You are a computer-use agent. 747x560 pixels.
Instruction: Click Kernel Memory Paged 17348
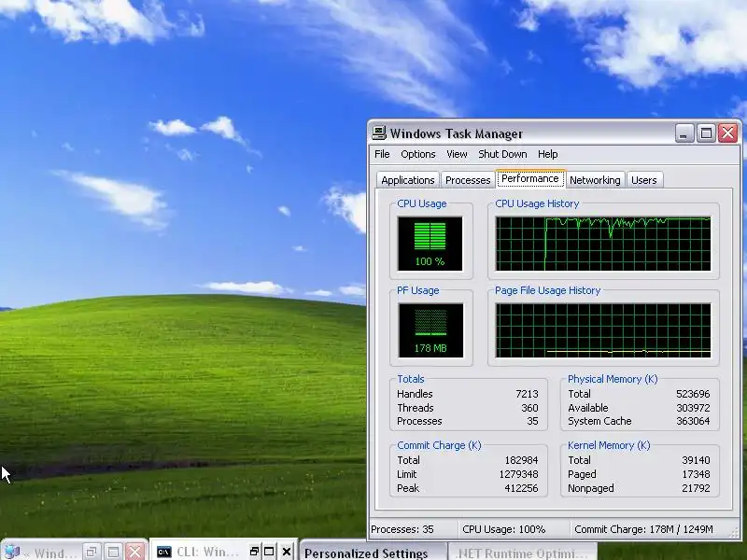point(696,474)
